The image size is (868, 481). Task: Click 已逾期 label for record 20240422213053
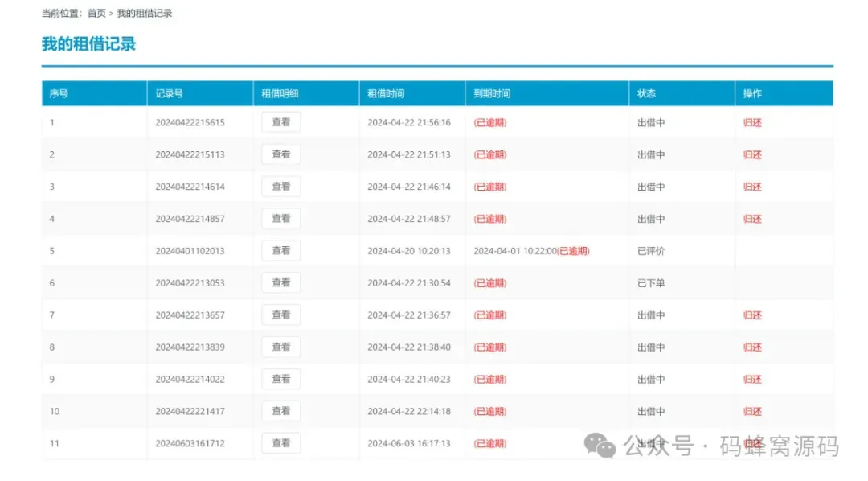click(x=490, y=284)
